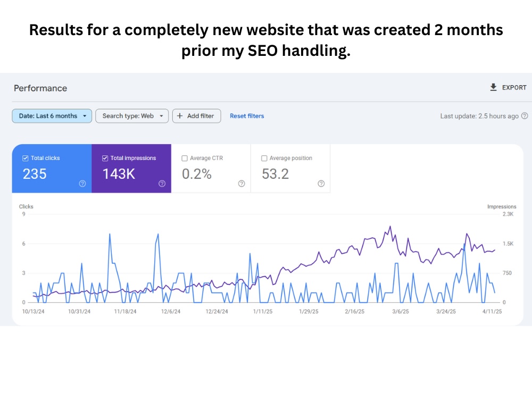Click help icon in Average position card
The width and height of the screenshot is (532, 399).
[x=321, y=184]
